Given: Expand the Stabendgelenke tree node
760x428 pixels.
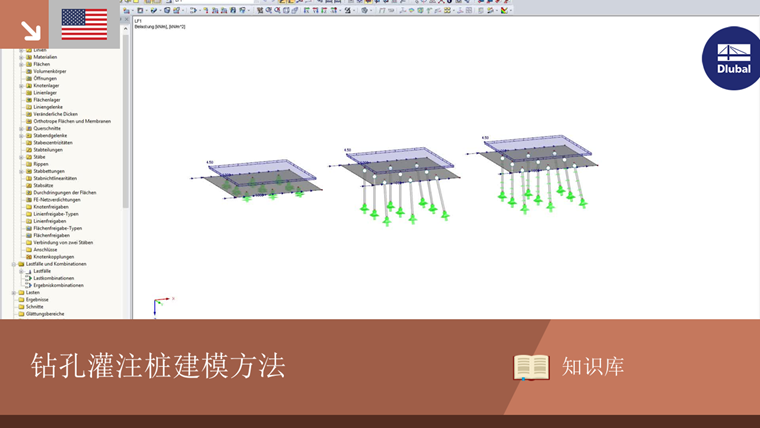Looking at the screenshot, I should click(21, 136).
